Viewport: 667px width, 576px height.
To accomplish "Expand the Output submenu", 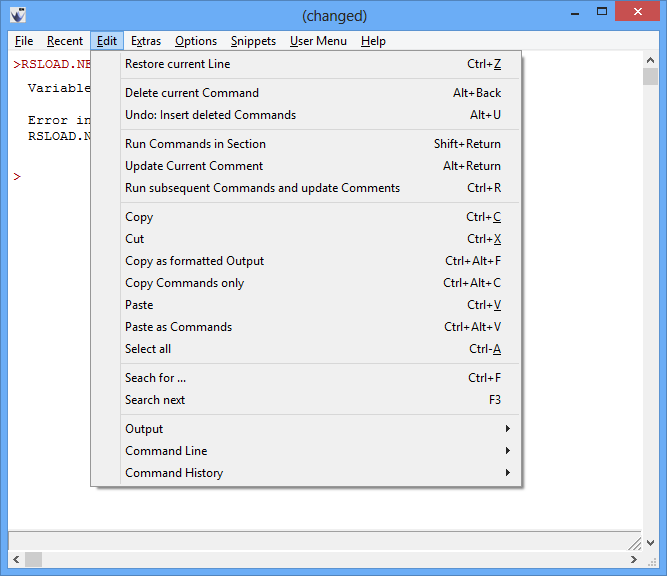I will [306, 429].
